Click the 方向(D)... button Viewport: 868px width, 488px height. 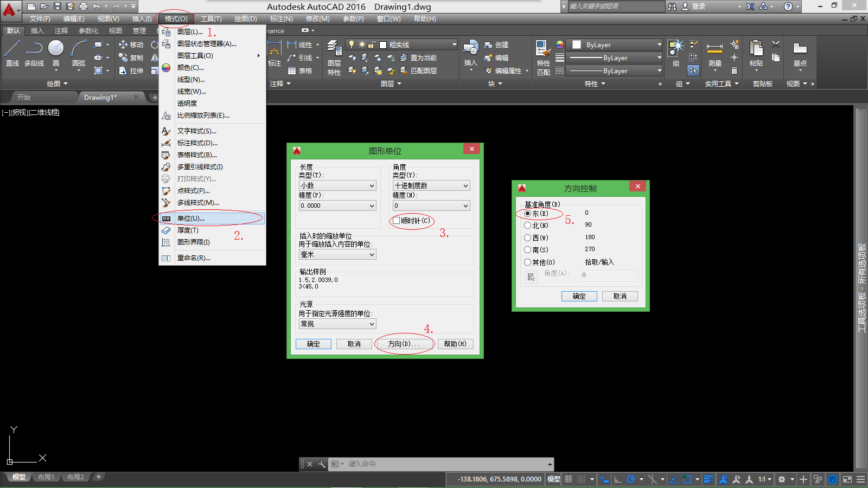(404, 344)
